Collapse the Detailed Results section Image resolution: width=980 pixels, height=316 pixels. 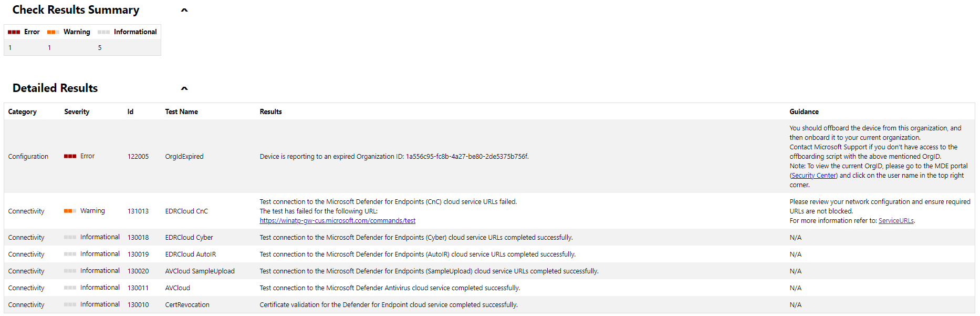184,88
